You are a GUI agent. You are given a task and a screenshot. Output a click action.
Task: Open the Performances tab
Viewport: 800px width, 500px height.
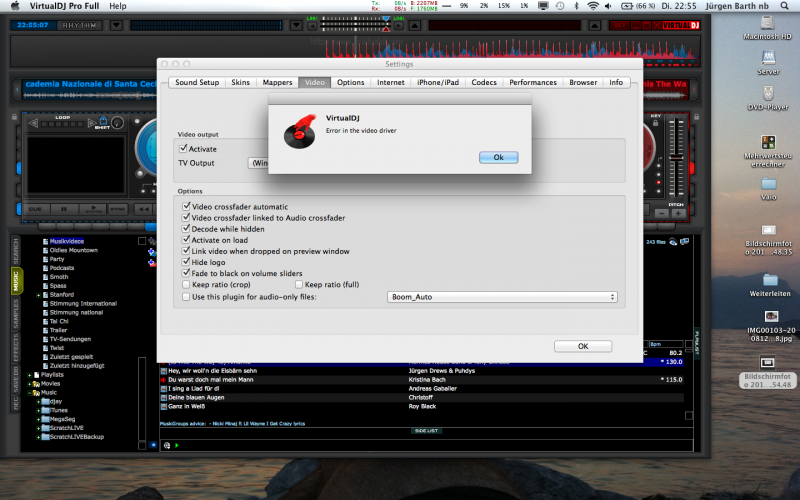(x=533, y=82)
